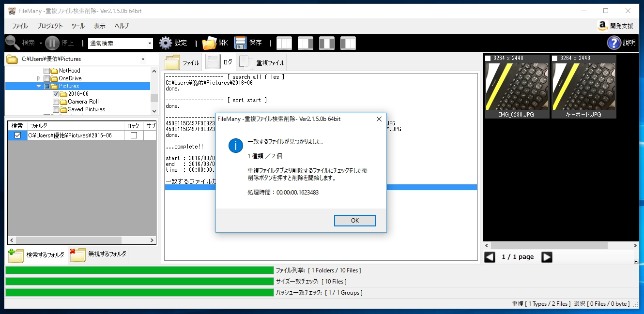Click the 説明 help label
This screenshot has height=314, width=644.
tap(629, 43)
